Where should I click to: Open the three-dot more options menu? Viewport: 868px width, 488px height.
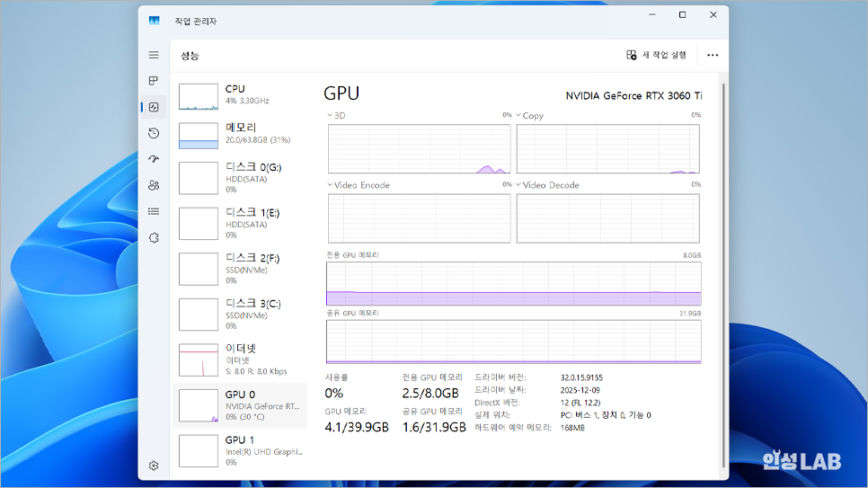[713, 55]
